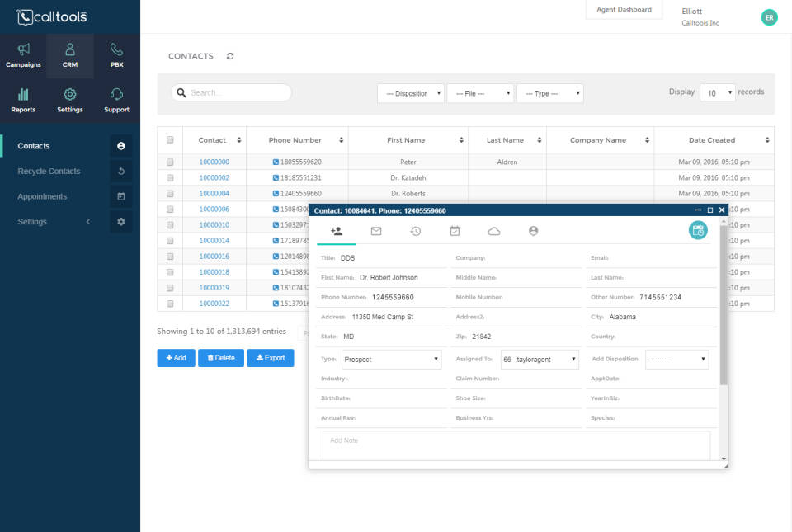Select the checkbox for contact 10000002

click(x=171, y=177)
